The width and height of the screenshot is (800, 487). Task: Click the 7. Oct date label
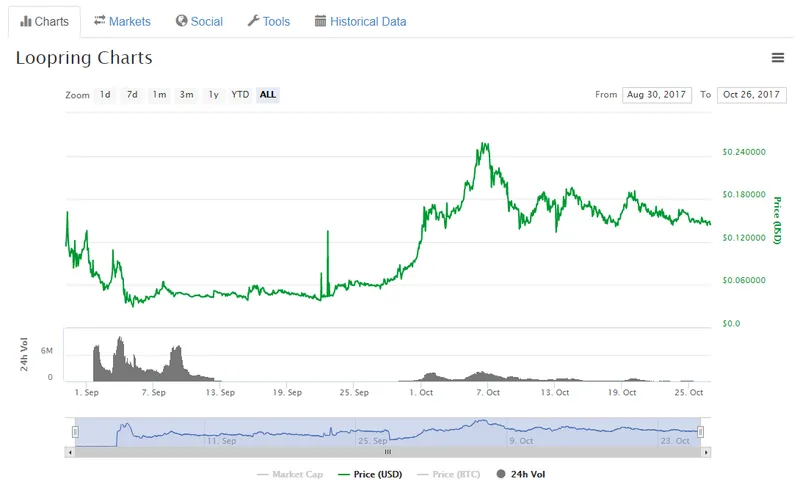(x=488, y=393)
